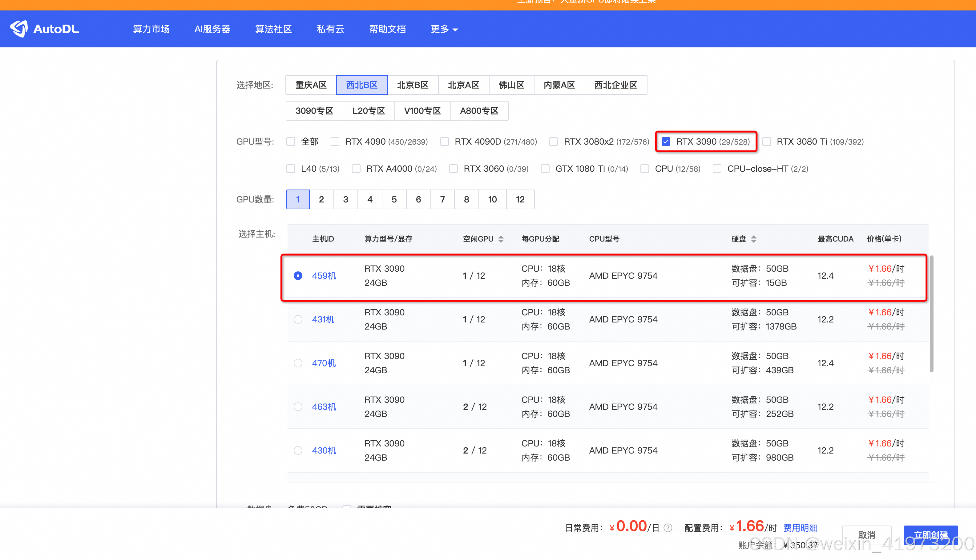This screenshot has width=976, height=560.
Task: Select the radio button for host 463机
Action: [298, 406]
